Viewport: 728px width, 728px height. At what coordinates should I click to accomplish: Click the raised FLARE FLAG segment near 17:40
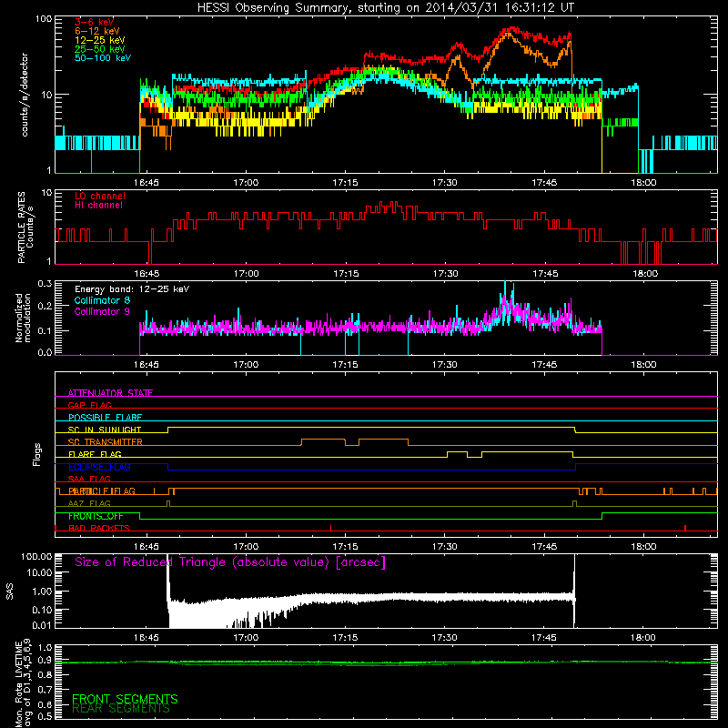[x=528, y=451]
